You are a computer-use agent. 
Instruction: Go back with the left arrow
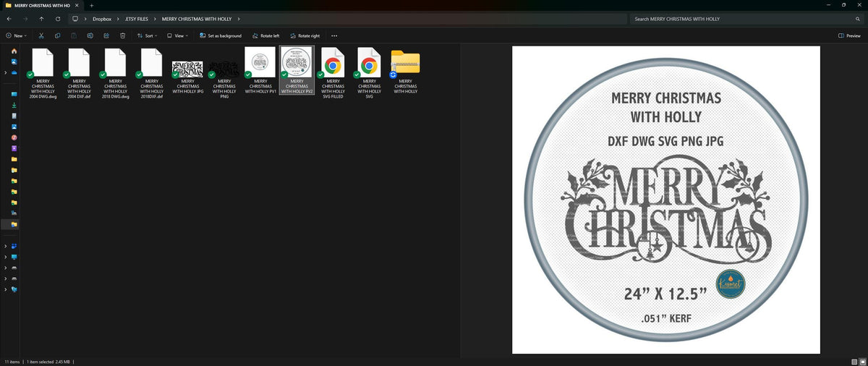coord(9,19)
